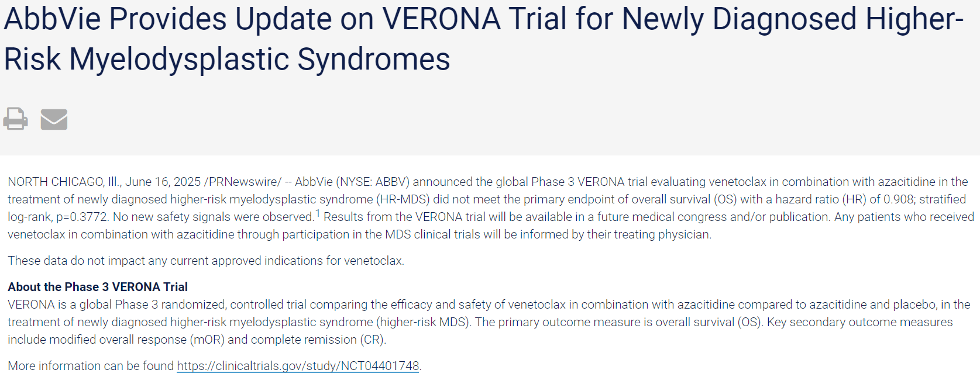Click the 'No new safety signals' sentence

point(214,217)
